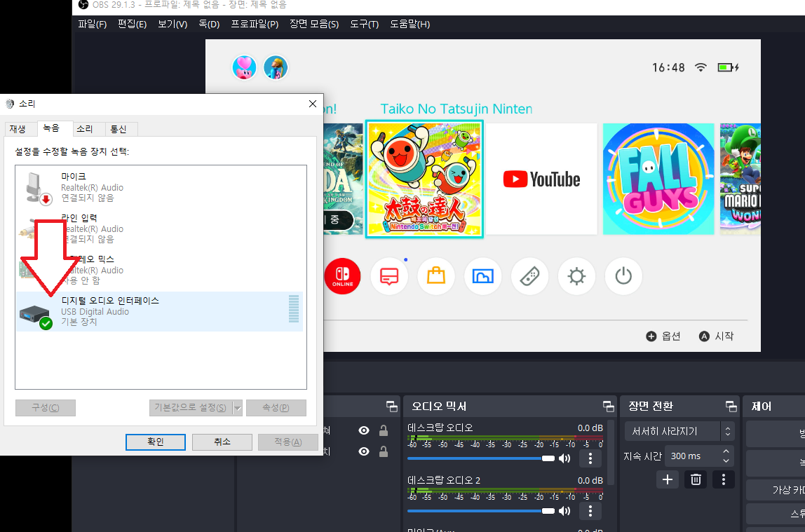Viewport: 805px width, 532px height.
Task: Close the 소리 dialog
Action: pos(313,104)
